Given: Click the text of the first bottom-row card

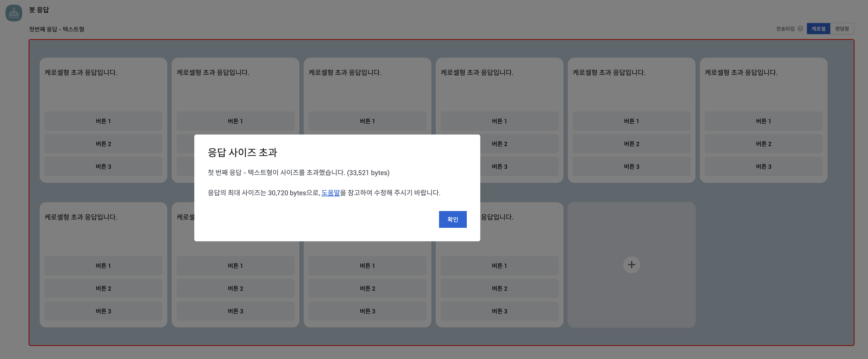Looking at the screenshot, I should 81,217.
